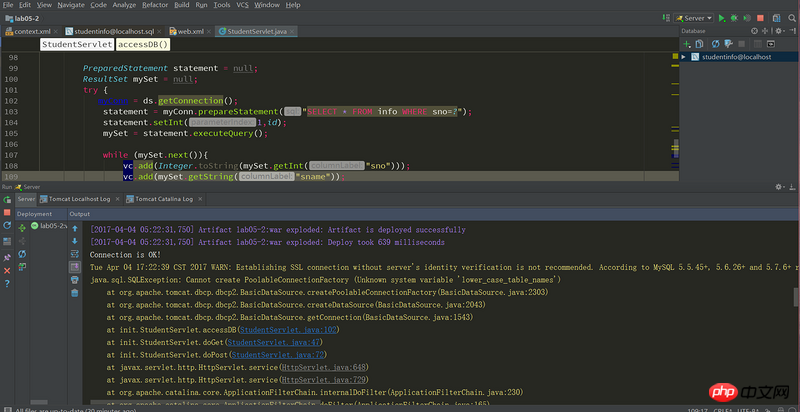The width and height of the screenshot is (800, 412).
Task: Add a new data source in Database panel
Action: tap(686, 44)
